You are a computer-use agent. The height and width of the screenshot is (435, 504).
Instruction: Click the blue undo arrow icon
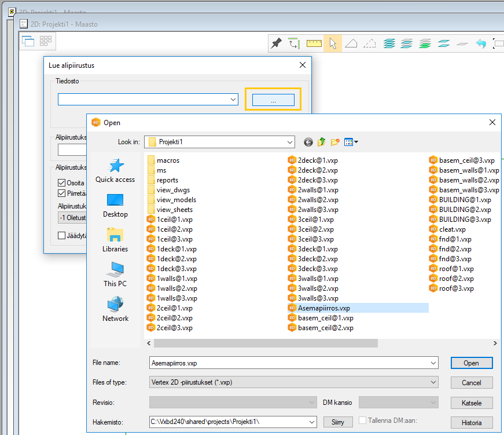click(480, 43)
